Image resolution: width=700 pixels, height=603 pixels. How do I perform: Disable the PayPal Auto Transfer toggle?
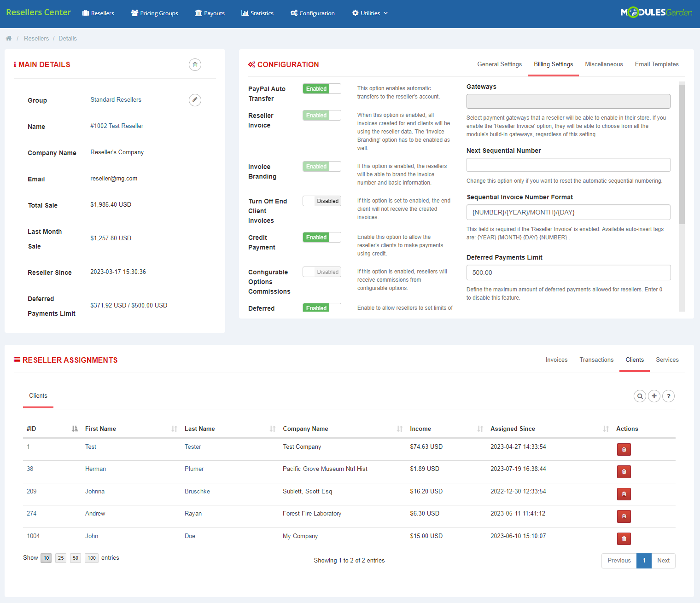[321, 88]
